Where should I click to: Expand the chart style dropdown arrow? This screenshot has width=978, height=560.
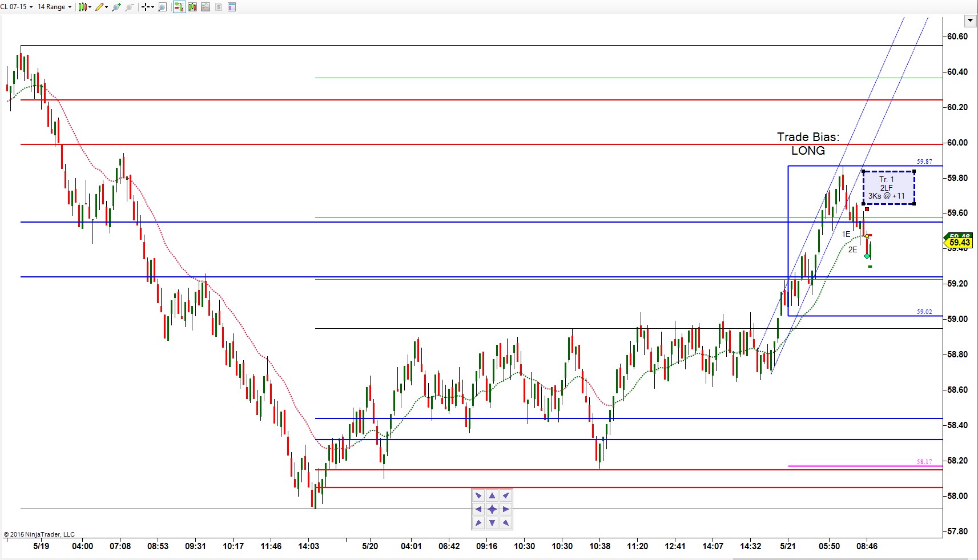pyautogui.click(x=90, y=7)
